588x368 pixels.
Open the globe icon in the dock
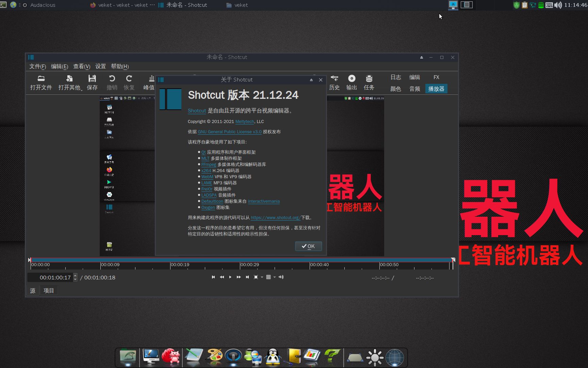click(394, 358)
